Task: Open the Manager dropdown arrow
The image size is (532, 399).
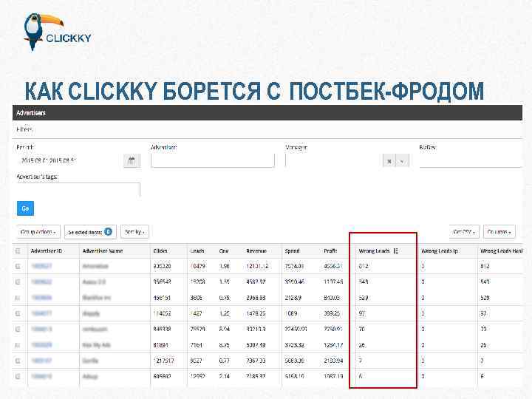Action: tap(403, 161)
